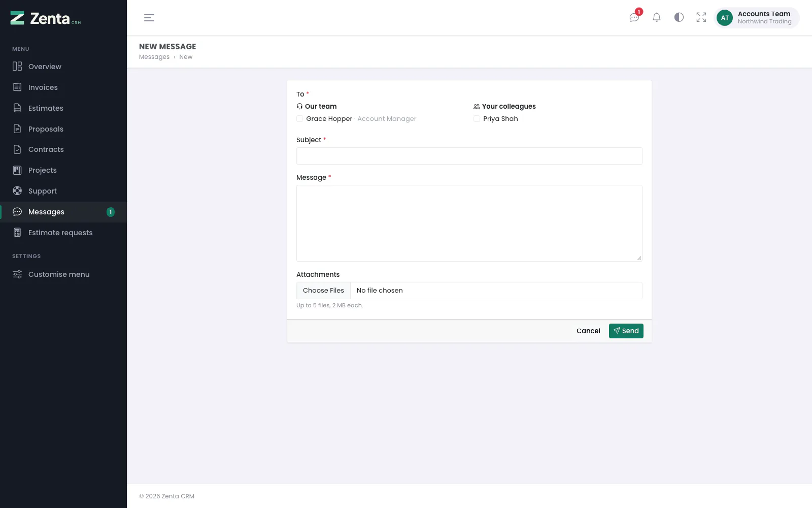
Task: Tick the Grace Hopper recipient checkbox
Action: coord(300,119)
